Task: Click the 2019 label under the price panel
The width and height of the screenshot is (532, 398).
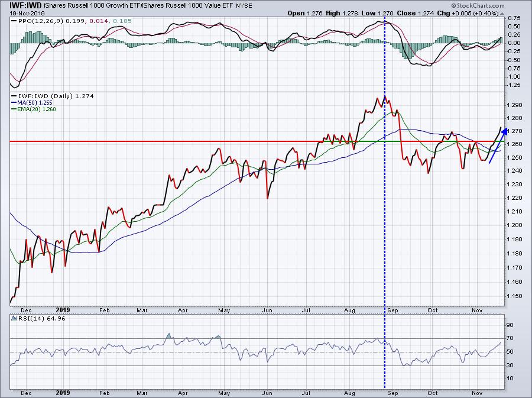Action: pos(63,310)
